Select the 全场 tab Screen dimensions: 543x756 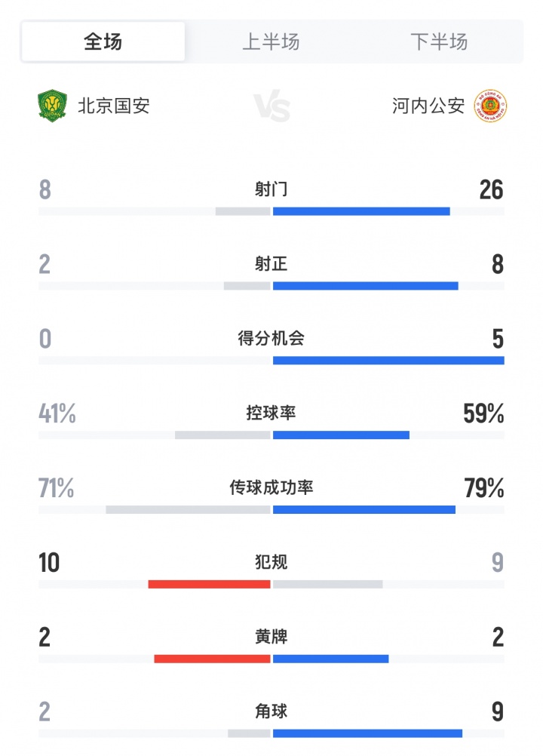coord(103,43)
